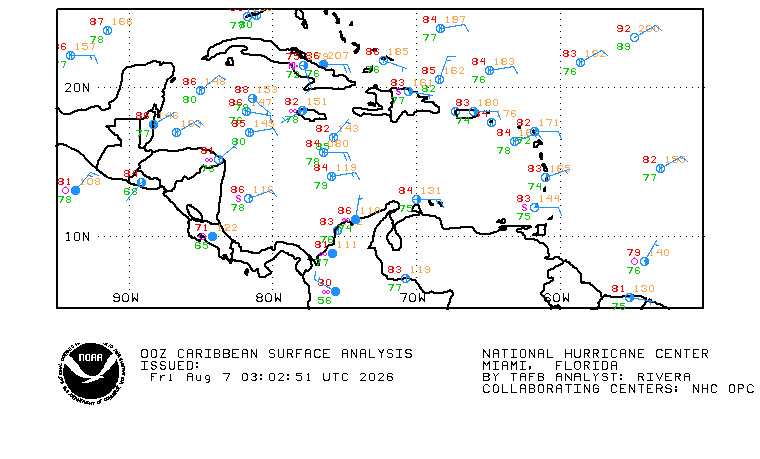
Task: Select the station marker with pressure 197
Action: (440, 29)
